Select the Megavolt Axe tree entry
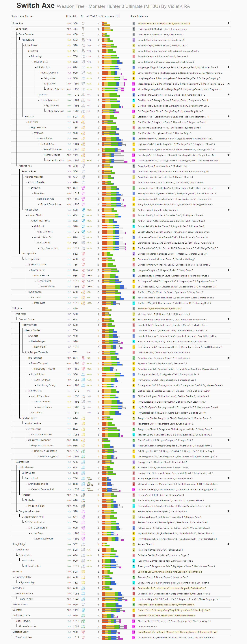This screenshot has height=644, width=247. coord(45,139)
